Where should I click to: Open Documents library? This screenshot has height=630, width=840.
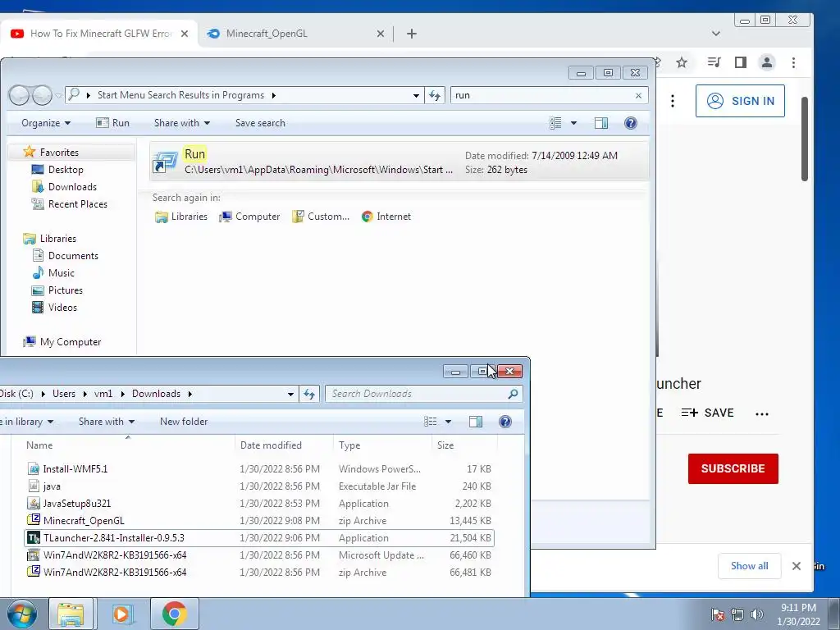click(x=73, y=256)
